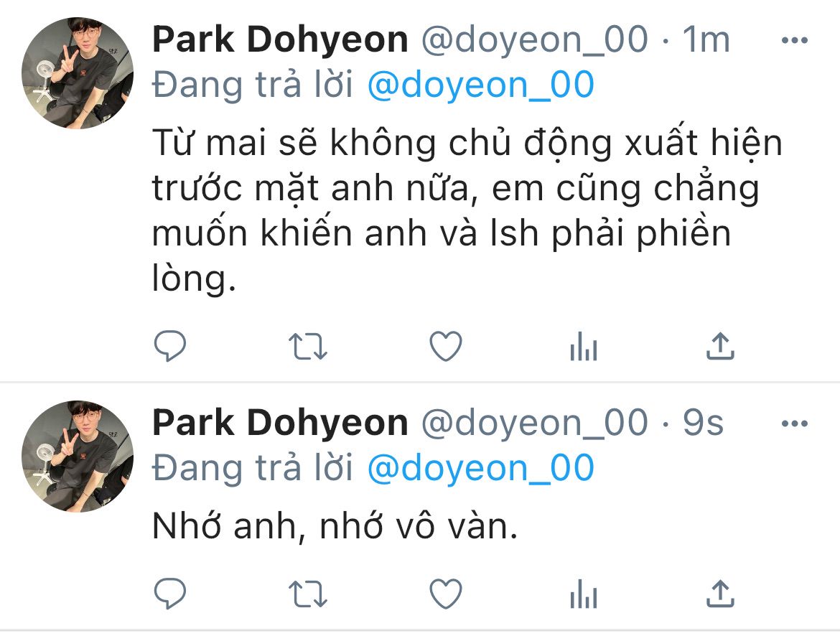Open more options menu on the 1m tweet
Screen dimensions: 840x641
coord(795,40)
